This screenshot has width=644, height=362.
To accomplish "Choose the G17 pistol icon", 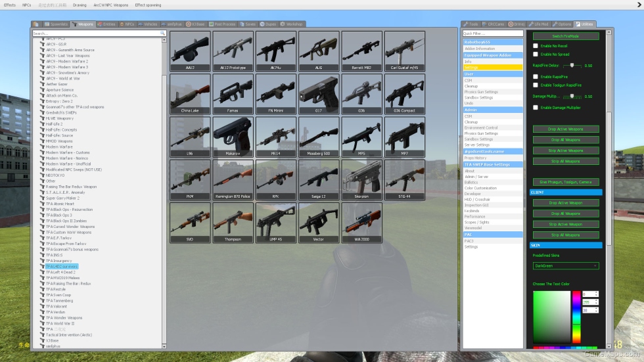I will pyautogui.click(x=319, y=94).
